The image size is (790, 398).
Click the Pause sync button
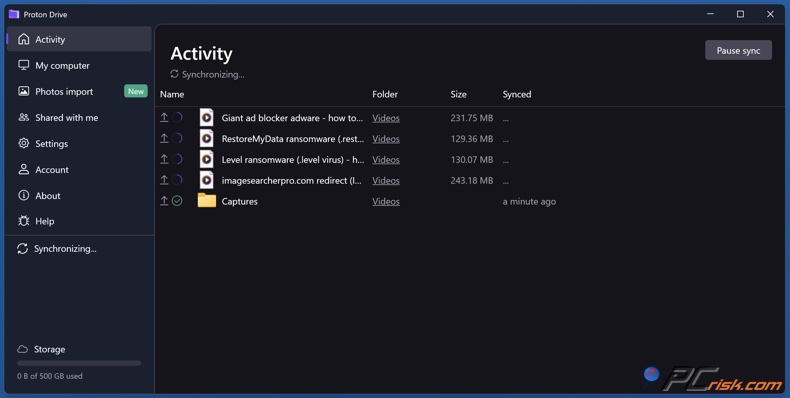tap(738, 50)
